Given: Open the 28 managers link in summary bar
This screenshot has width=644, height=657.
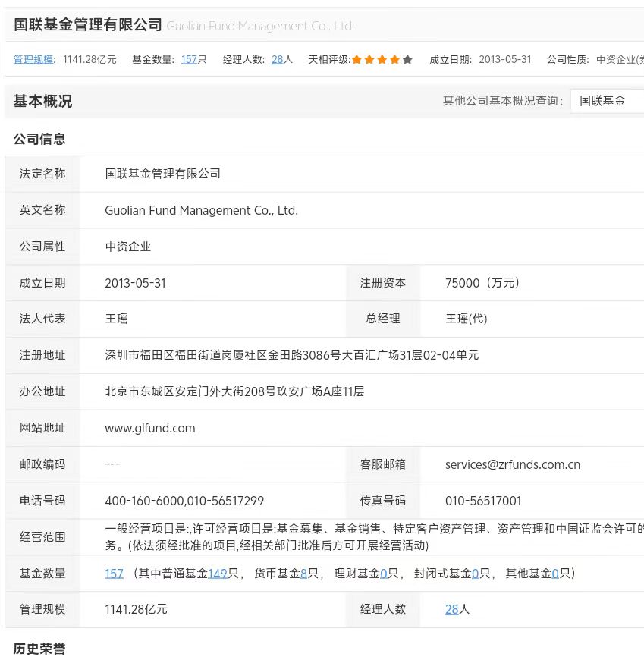Looking at the screenshot, I should 278,59.
